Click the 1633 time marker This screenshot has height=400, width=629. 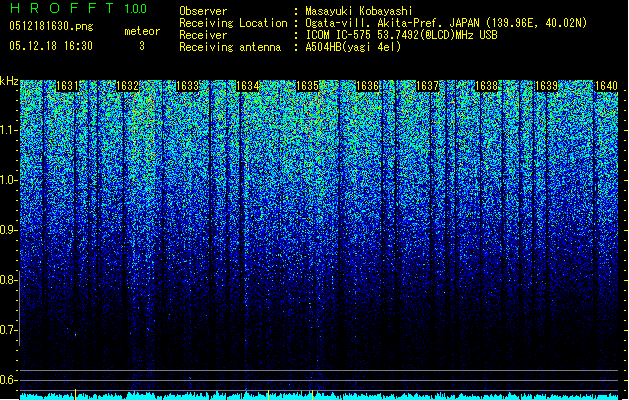click(187, 86)
